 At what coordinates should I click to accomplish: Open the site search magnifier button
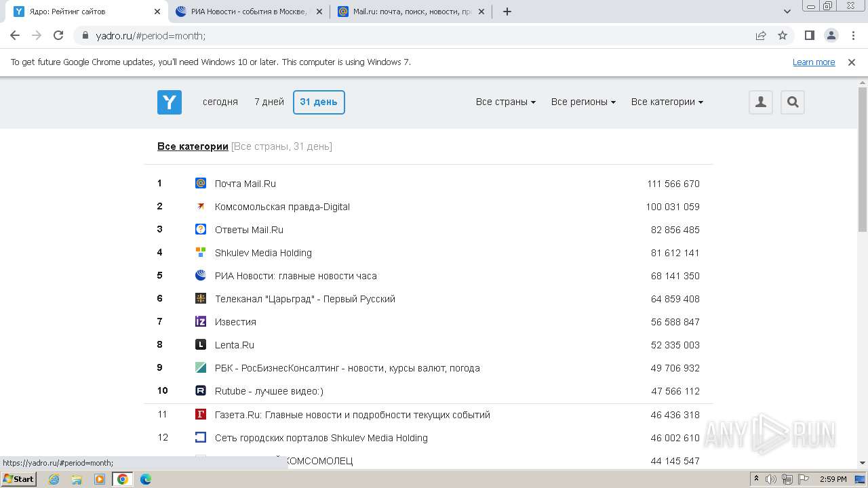pyautogui.click(x=793, y=102)
